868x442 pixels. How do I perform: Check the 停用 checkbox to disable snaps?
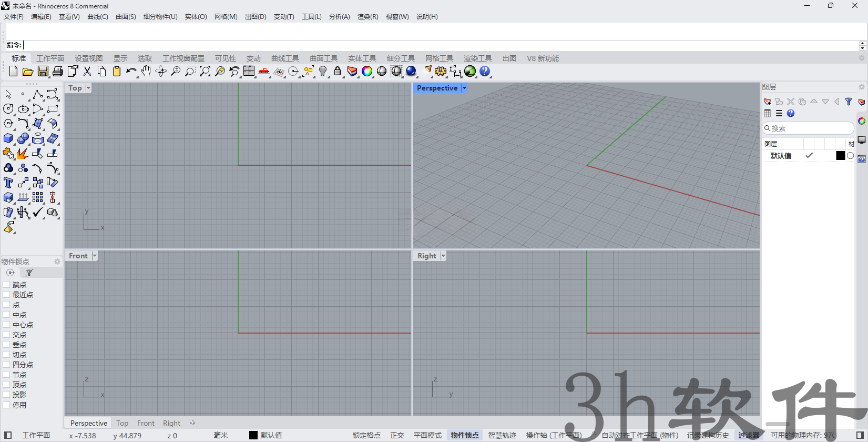tap(7, 405)
